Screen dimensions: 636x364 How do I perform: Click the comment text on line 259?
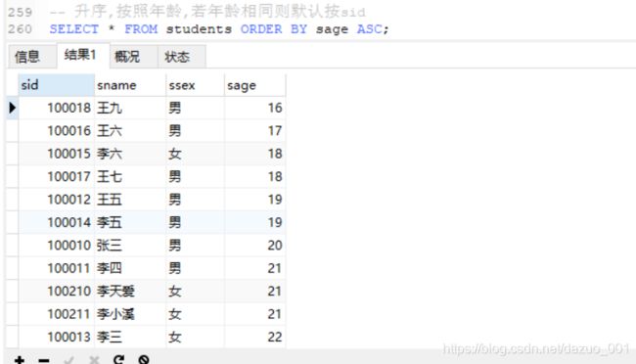tap(207, 12)
